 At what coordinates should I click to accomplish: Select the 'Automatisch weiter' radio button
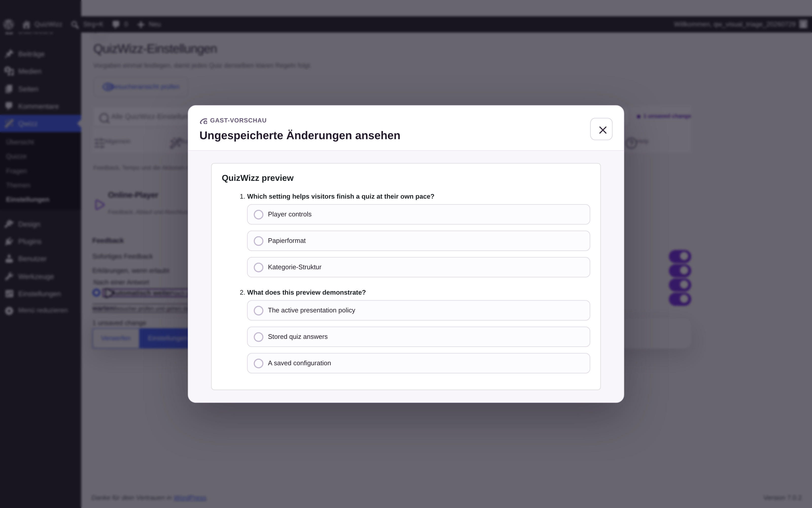click(96, 293)
